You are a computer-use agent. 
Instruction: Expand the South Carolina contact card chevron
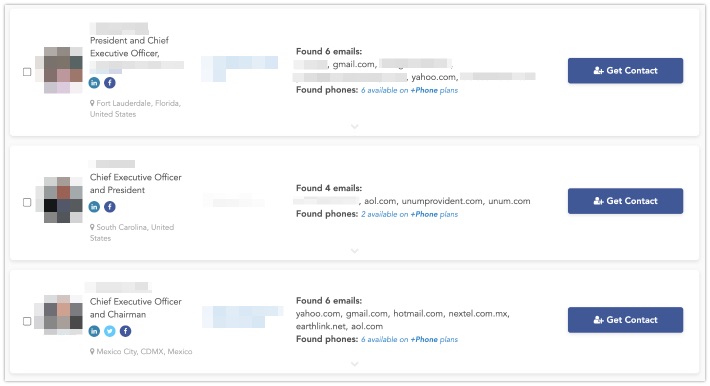(355, 251)
